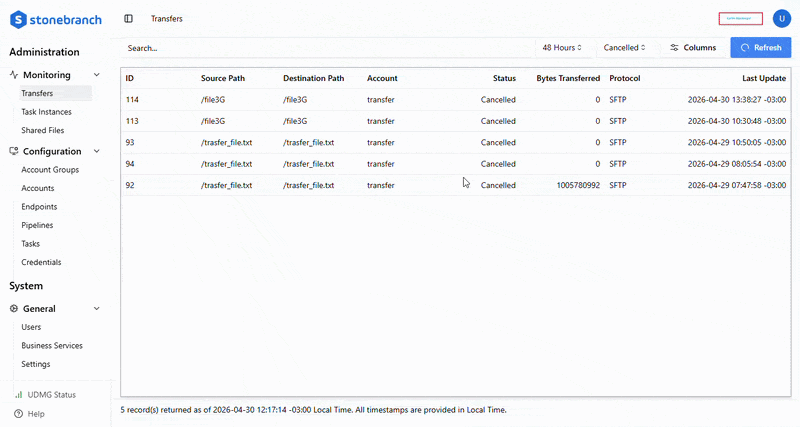Click the Monitoring pulse icon
800x427 pixels.
pyautogui.click(x=14, y=74)
